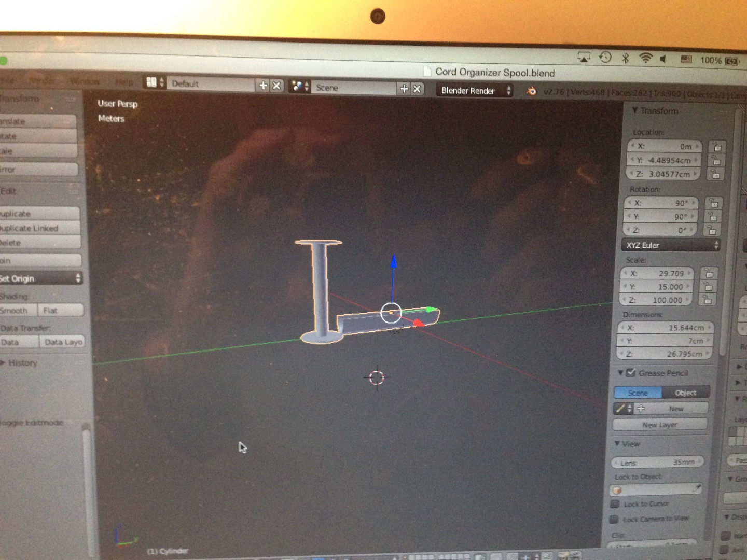The width and height of the screenshot is (747, 560).
Task: Open the Window menu
Action: point(84,81)
